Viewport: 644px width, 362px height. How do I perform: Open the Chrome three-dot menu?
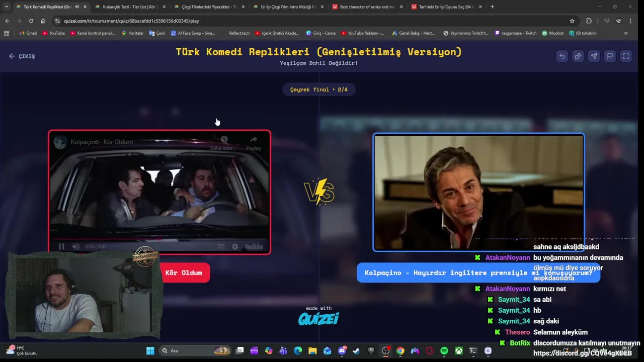point(630,21)
